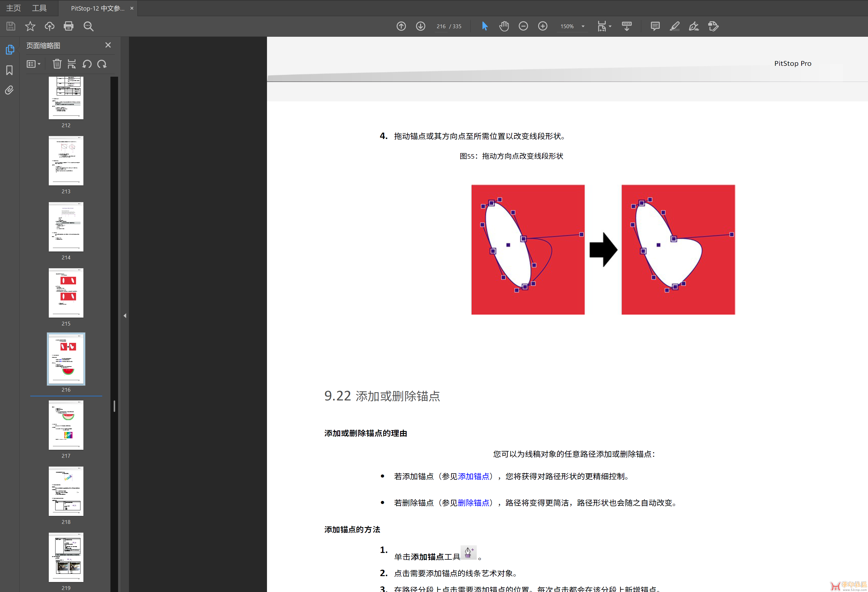
Task: Select page 217 thumbnail
Action: coord(66,425)
